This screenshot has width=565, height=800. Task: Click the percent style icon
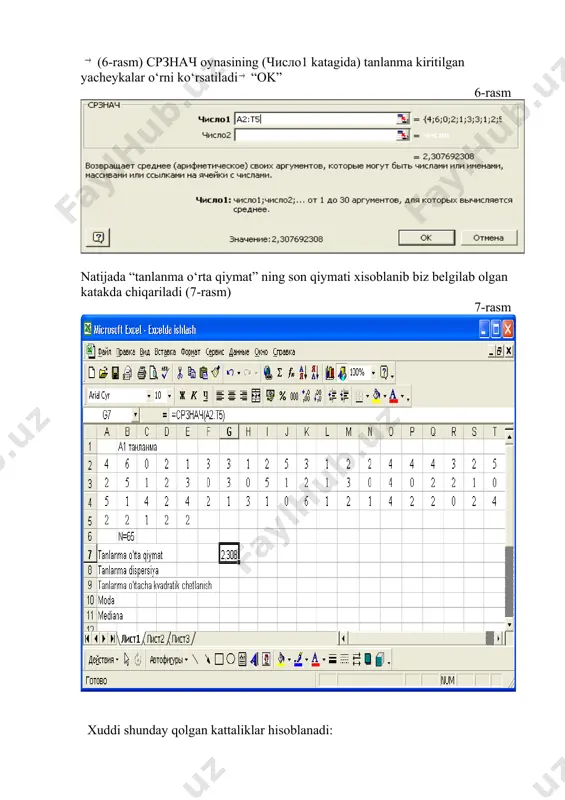point(282,396)
